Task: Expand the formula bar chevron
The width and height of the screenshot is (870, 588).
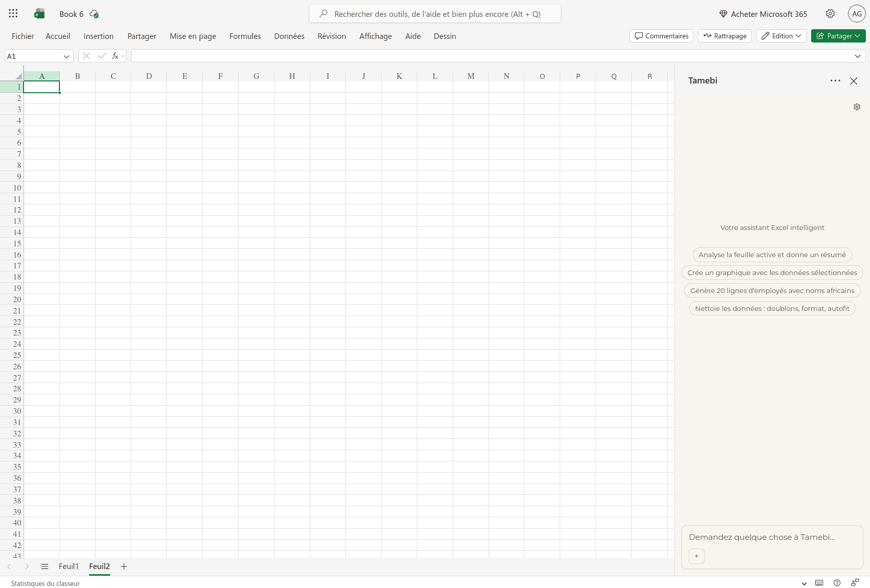Action: pyautogui.click(x=858, y=56)
